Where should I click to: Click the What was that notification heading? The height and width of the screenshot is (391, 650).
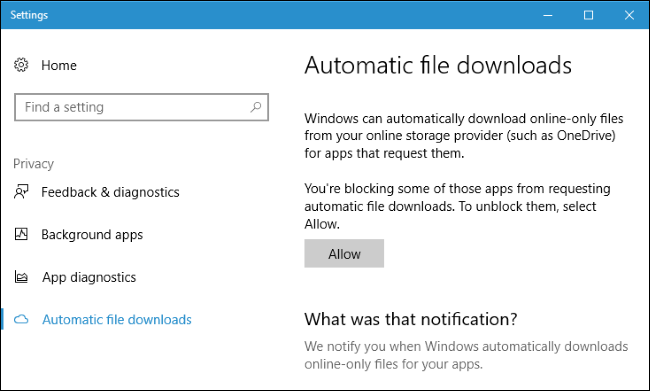click(x=411, y=319)
